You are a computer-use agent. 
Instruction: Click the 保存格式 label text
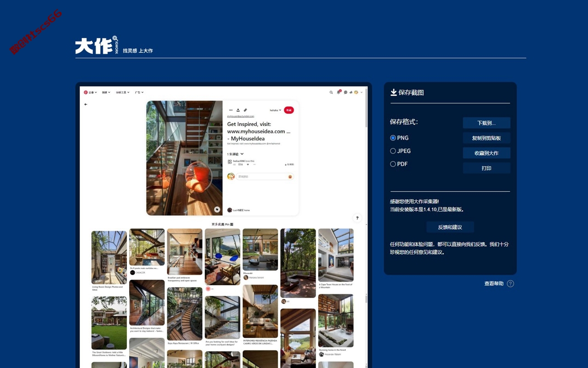click(x=404, y=122)
